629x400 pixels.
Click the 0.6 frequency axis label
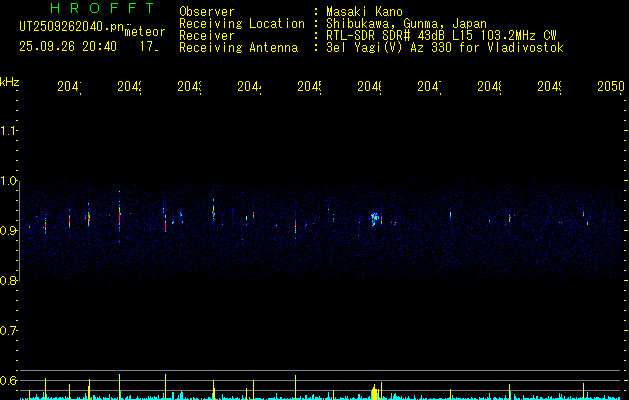(8, 380)
